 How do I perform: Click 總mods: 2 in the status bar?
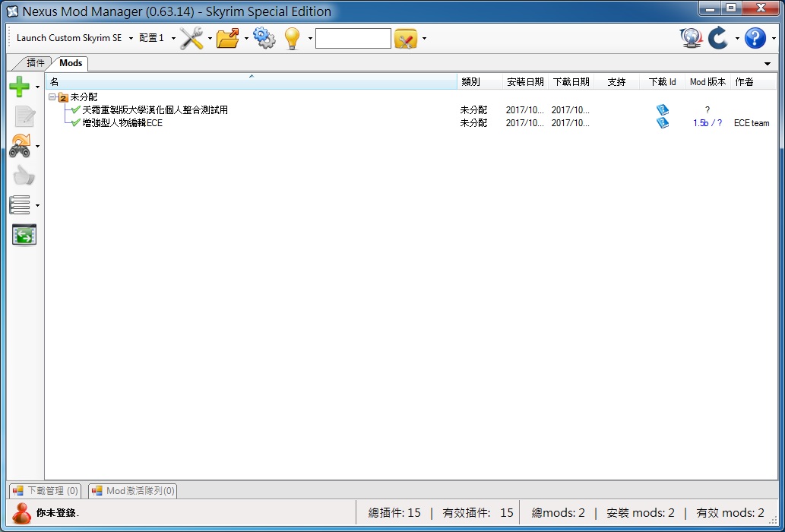[x=559, y=513]
